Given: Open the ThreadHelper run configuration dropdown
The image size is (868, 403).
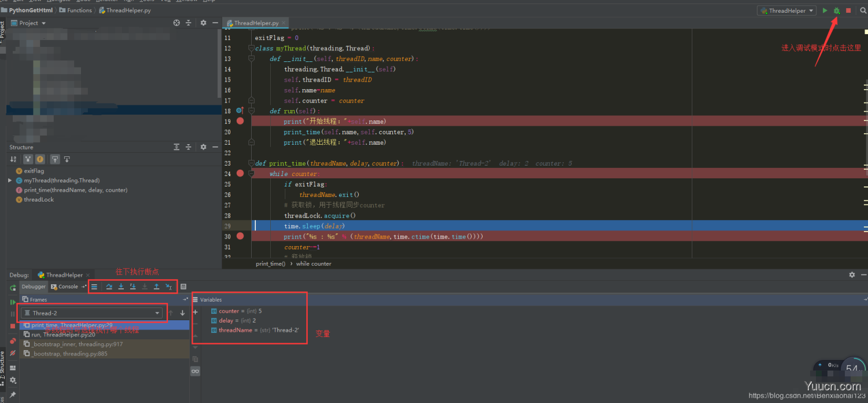Looking at the screenshot, I should coord(786,10).
